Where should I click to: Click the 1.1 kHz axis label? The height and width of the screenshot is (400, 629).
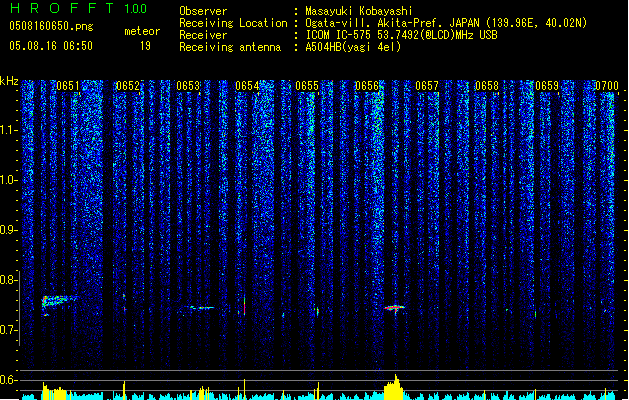9,130
